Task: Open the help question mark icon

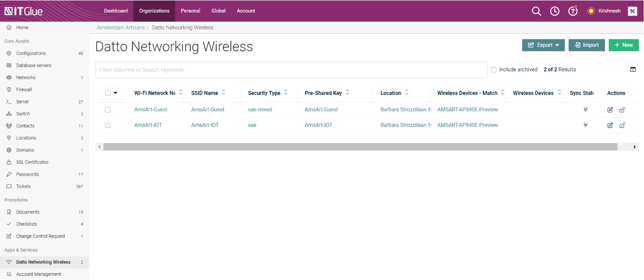Action: tap(573, 11)
